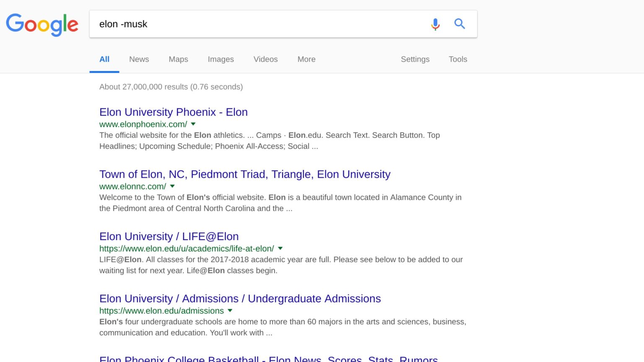Expand options for the Admissions result

click(230, 311)
